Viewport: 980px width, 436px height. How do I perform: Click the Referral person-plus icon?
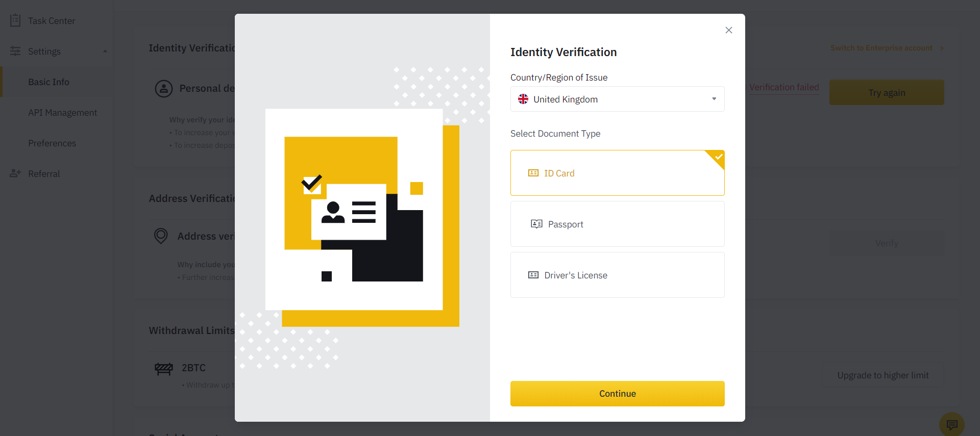pyautogui.click(x=15, y=173)
